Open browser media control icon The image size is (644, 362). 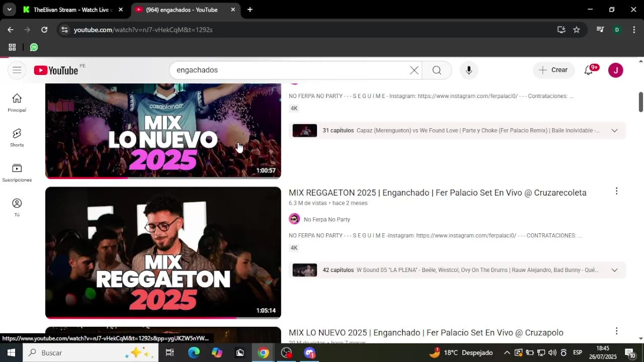coord(600,30)
